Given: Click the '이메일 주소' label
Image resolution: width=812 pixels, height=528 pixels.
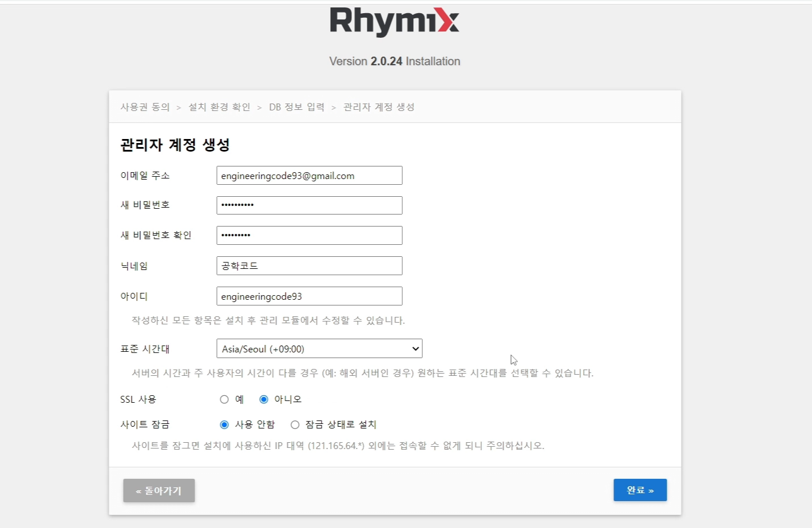Looking at the screenshot, I should coord(145,176).
